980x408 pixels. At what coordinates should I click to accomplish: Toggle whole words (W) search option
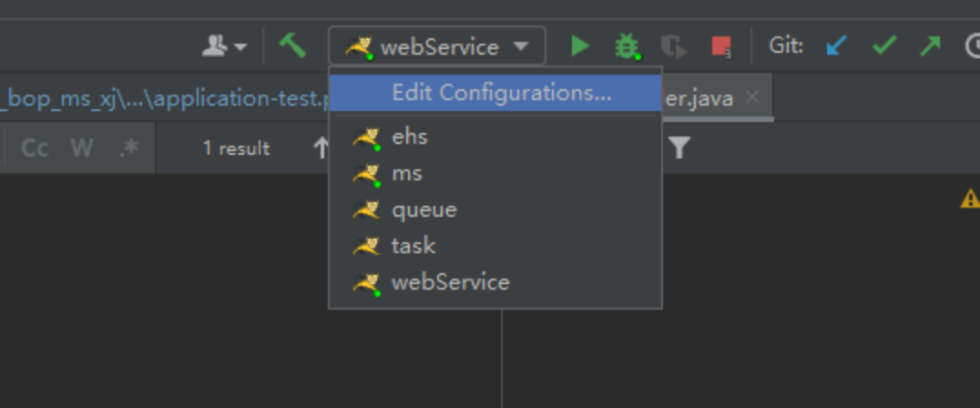pyautogui.click(x=82, y=148)
